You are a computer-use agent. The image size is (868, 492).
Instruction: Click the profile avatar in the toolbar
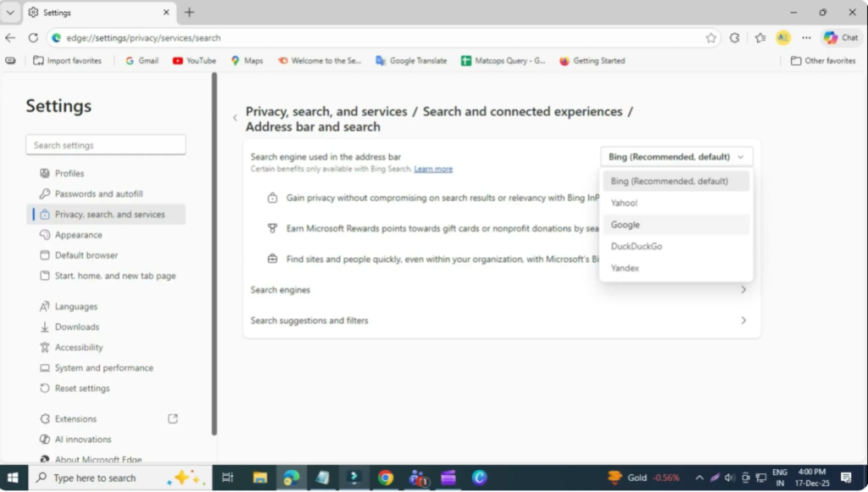tap(782, 37)
